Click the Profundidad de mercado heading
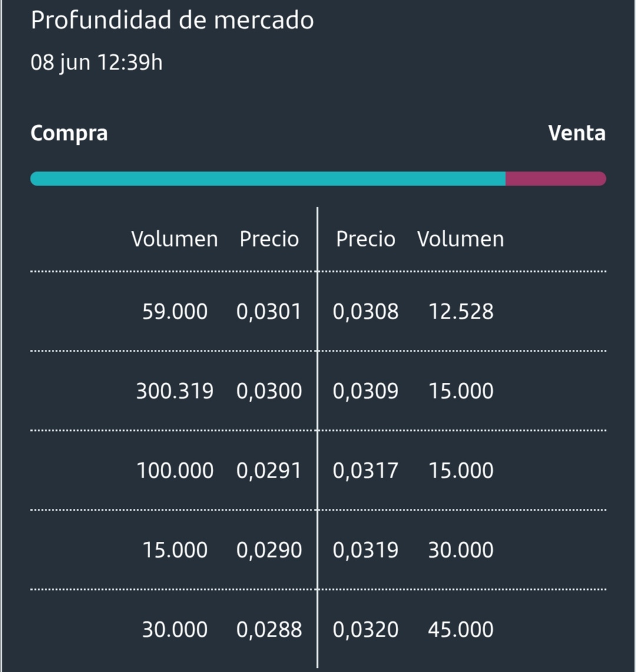 [173, 20]
